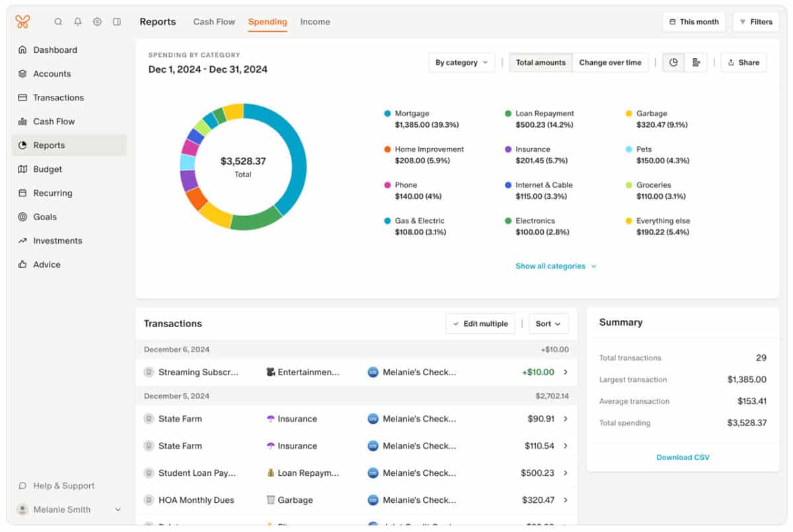
Task: Open the notifications bell
Action: (x=78, y=22)
